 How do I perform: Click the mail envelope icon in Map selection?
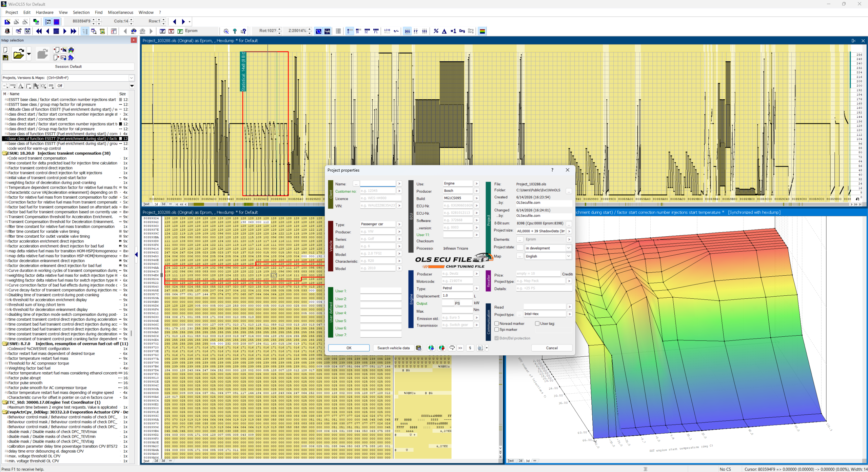(x=63, y=58)
